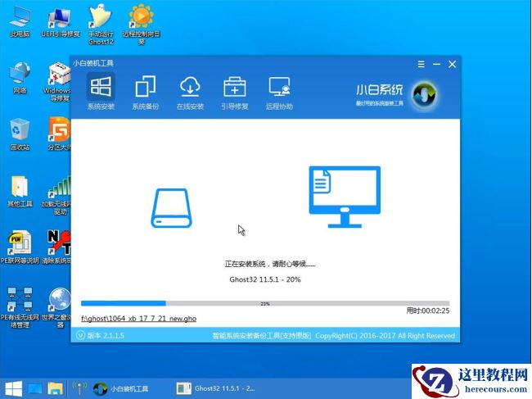Open the sun-shaped remote control desktop shortcut
532x399 pixels.
(x=141, y=25)
